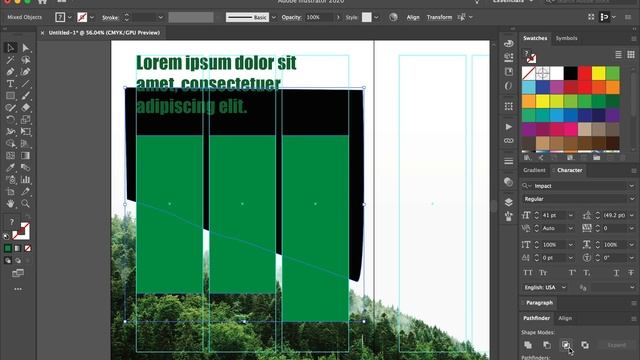The width and height of the screenshot is (640, 360).
Task: Select the Zoom tool
Action: [25, 203]
